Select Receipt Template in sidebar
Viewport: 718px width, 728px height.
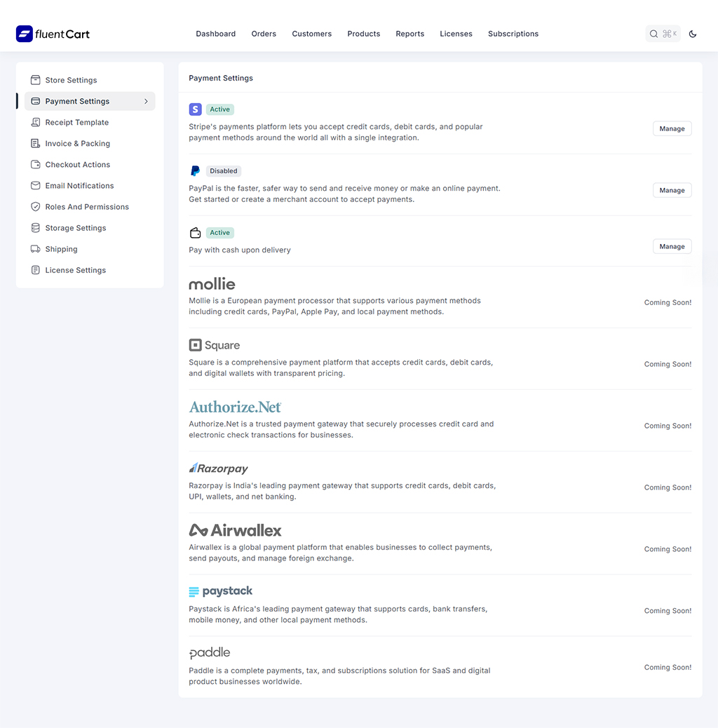pyautogui.click(x=90, y=122)
